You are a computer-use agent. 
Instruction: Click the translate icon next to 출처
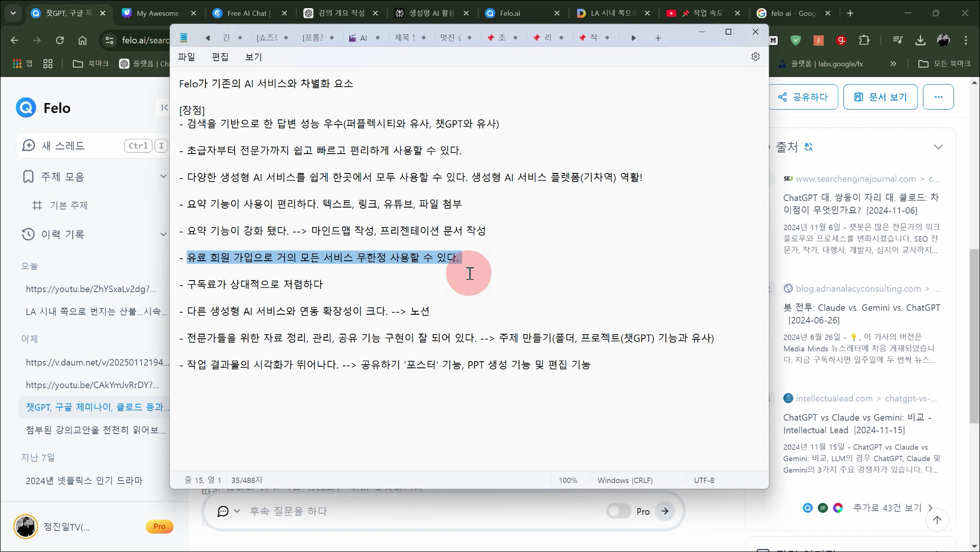808,147
